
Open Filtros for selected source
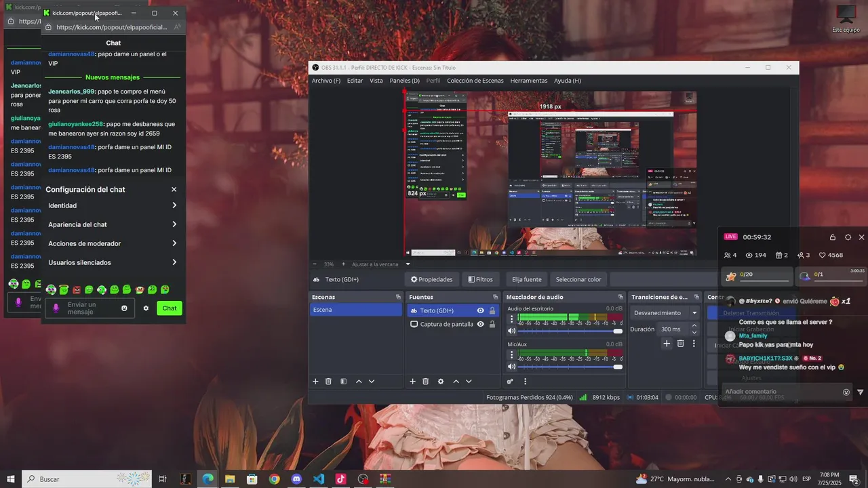point(480,279)
